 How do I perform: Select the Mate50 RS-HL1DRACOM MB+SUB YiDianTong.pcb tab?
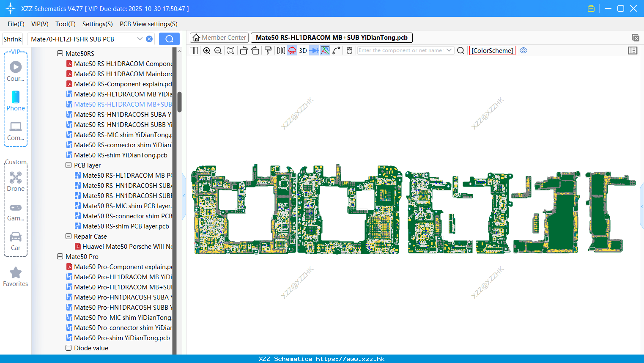pos(332,38)
